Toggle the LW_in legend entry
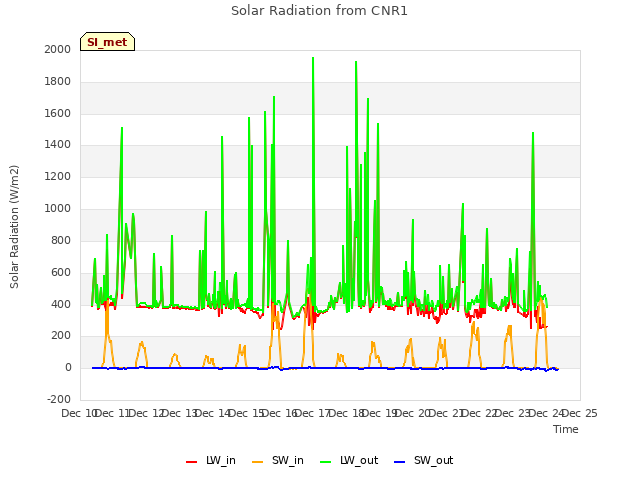The height and width of the screenshot is (480, 640). pyautogui.click(x=211, y=460)
